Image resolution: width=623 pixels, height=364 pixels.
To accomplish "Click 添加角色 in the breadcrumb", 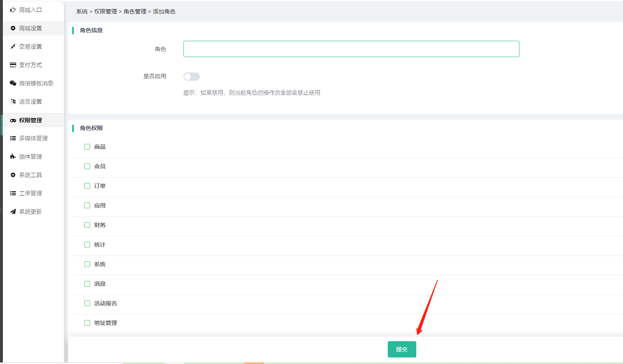I will click(164, 11).
